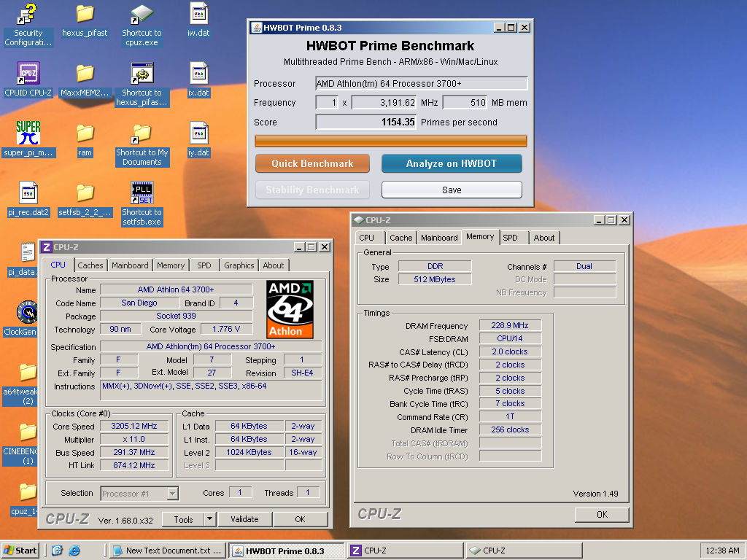Select the About tab in CPU-Z 1.49 window
Viewport: 747px width, 560px height.
click(x=544, y=238)
